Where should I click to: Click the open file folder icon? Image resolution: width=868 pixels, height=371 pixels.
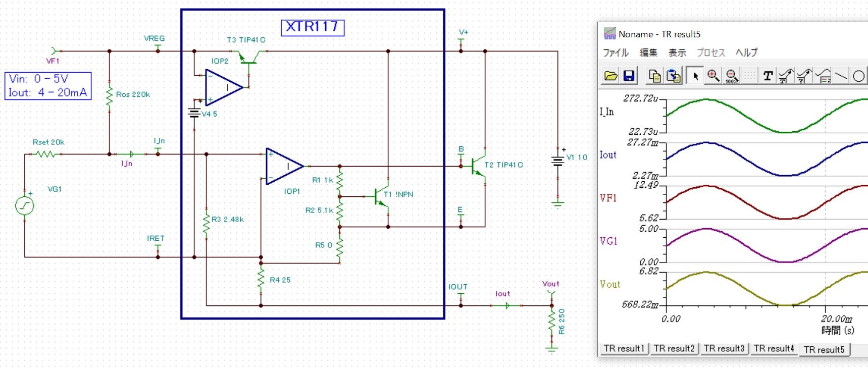click(x=611, y=76)
